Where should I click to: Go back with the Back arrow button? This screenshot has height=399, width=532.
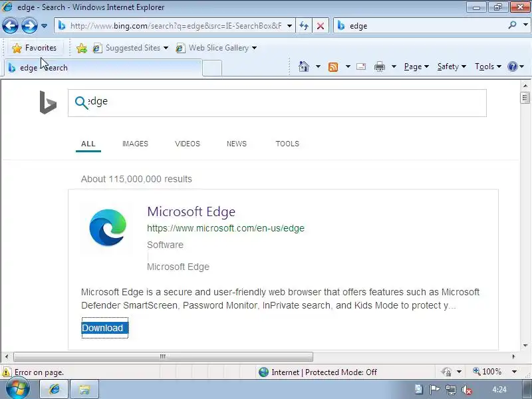coord(10,26)
